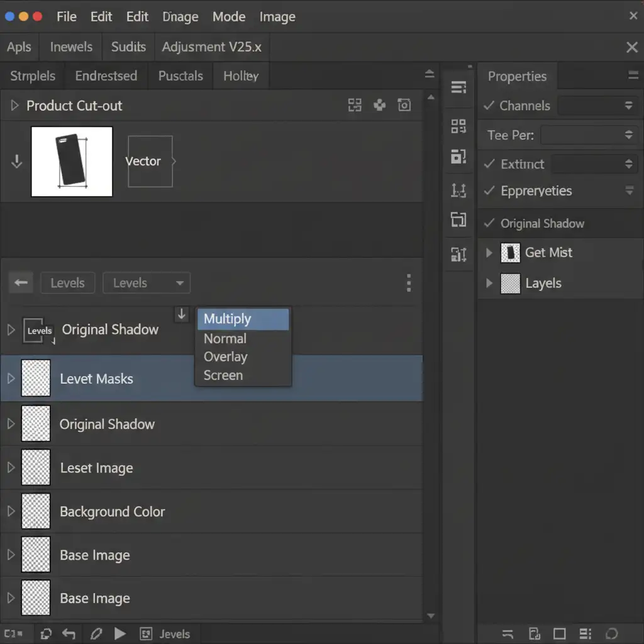Screen dimensions: 644x644
Task: Toggle the Original Shadow checkmark in Properties
Action: click(x=489, y=223)
